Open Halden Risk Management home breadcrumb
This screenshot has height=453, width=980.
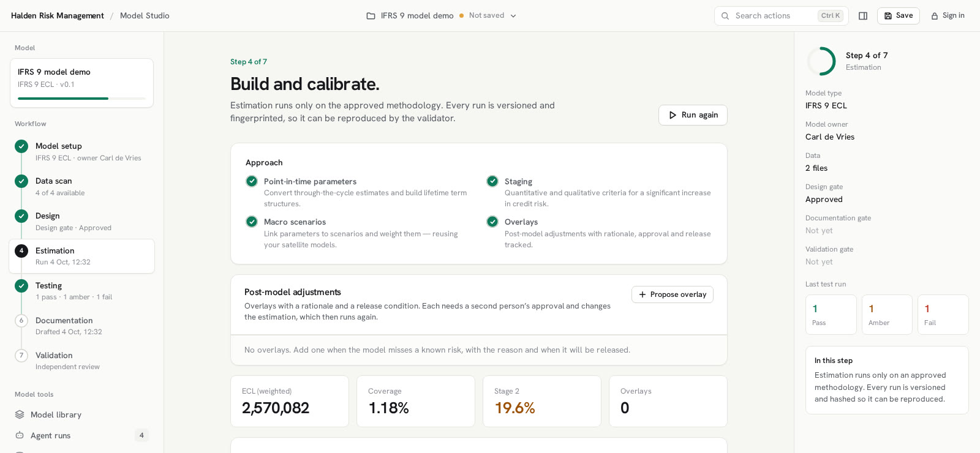point(58,16)
